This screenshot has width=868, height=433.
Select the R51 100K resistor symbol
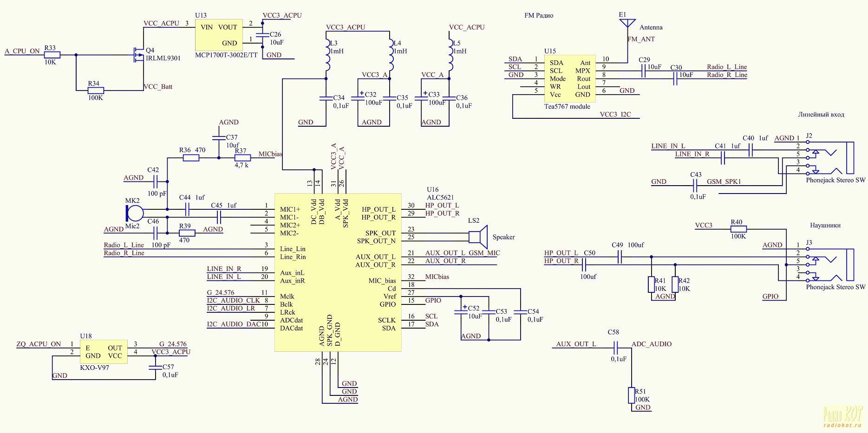point(632,395)
